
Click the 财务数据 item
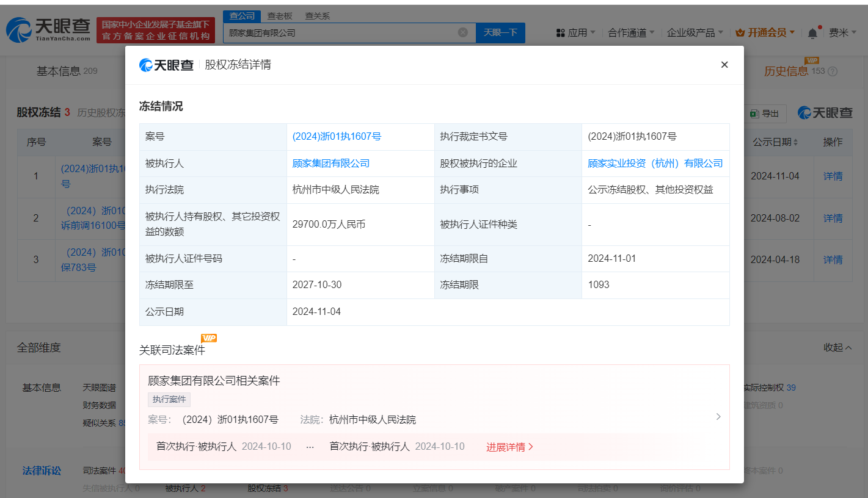click(x=99, y=405)
